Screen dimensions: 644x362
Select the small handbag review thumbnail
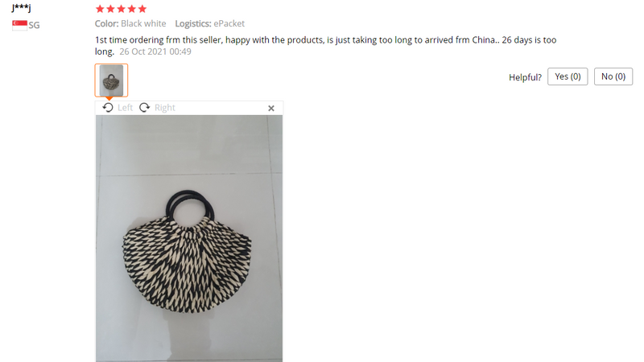(111, 80)
